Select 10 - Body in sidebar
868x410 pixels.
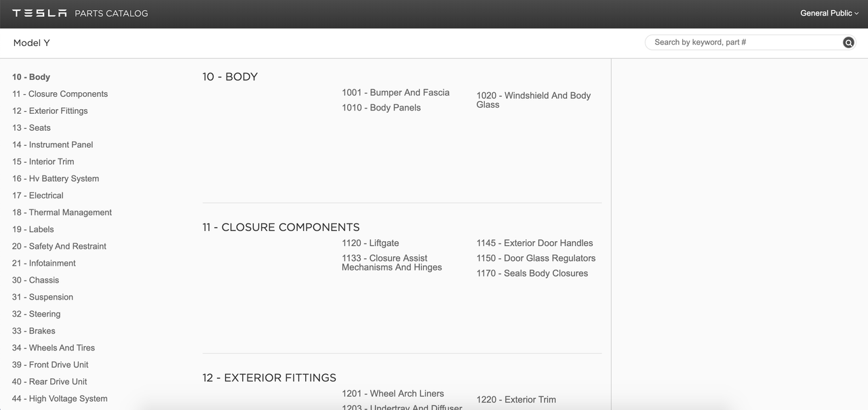pos(31,77)
